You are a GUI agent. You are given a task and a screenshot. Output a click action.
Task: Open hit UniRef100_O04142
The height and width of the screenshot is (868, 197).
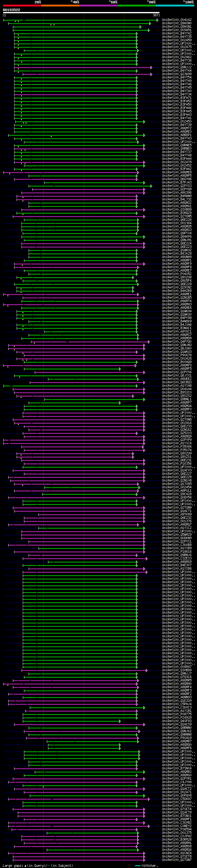(x=177, y=20)
